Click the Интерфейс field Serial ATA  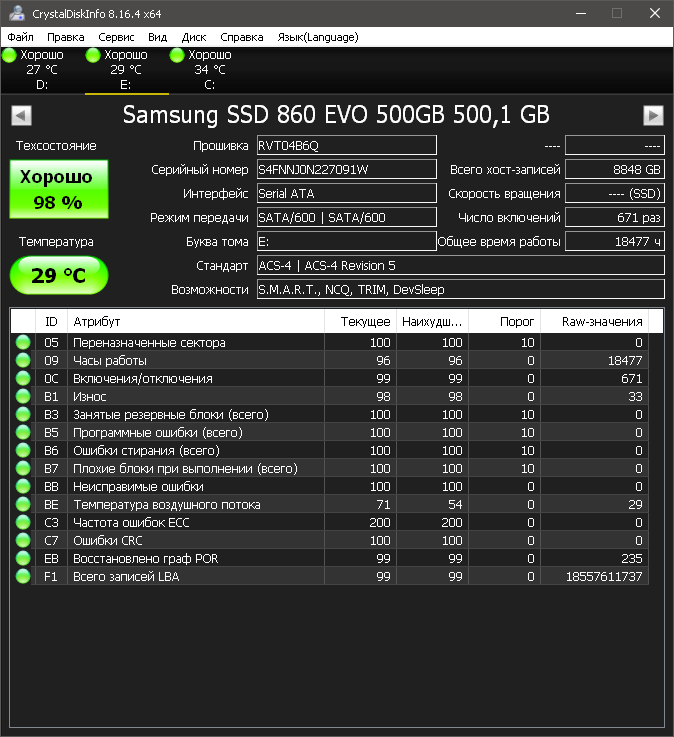347,193
